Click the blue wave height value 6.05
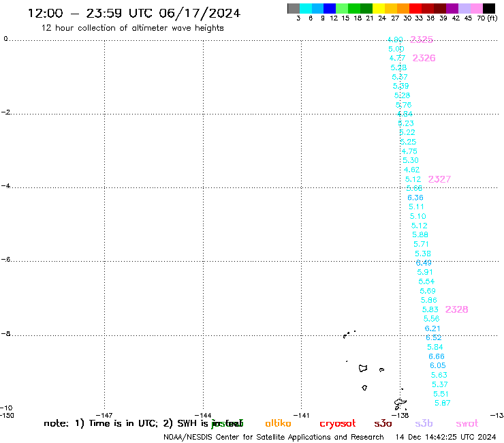Screen dimensions: 504x443 coord(437,366)
